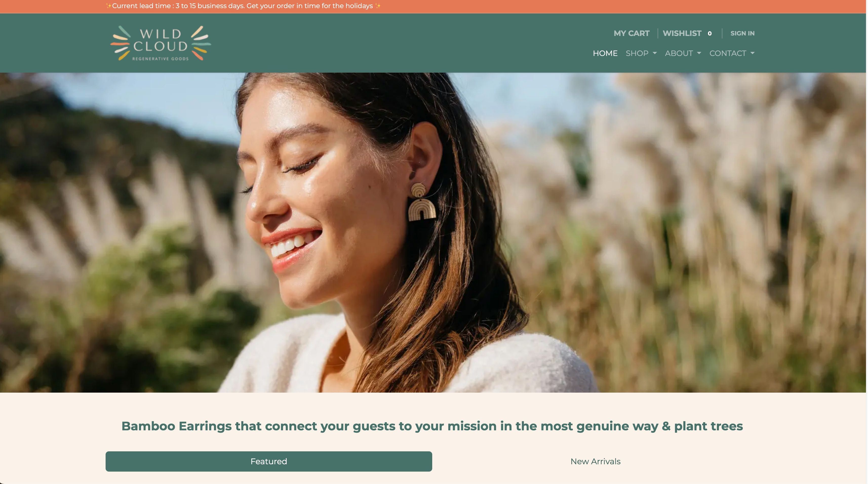
Task: Click the Wild Cloud logo
Action: click(161, 43)
